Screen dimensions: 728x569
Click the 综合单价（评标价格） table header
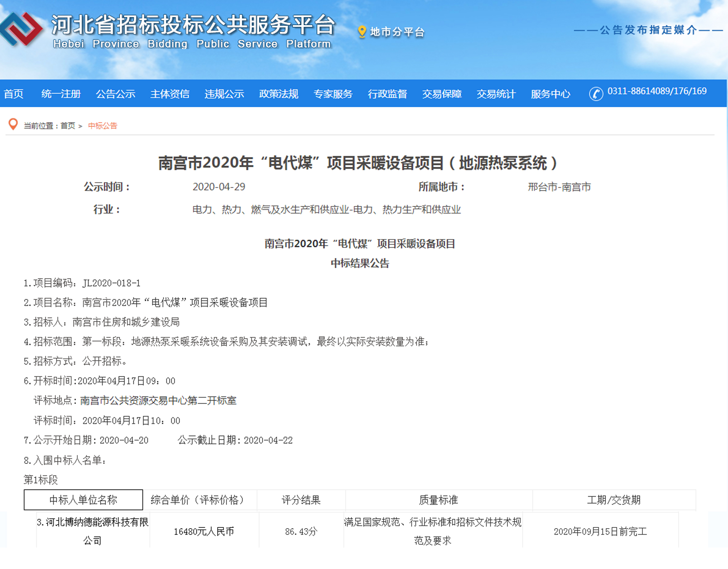pos(200,500)
